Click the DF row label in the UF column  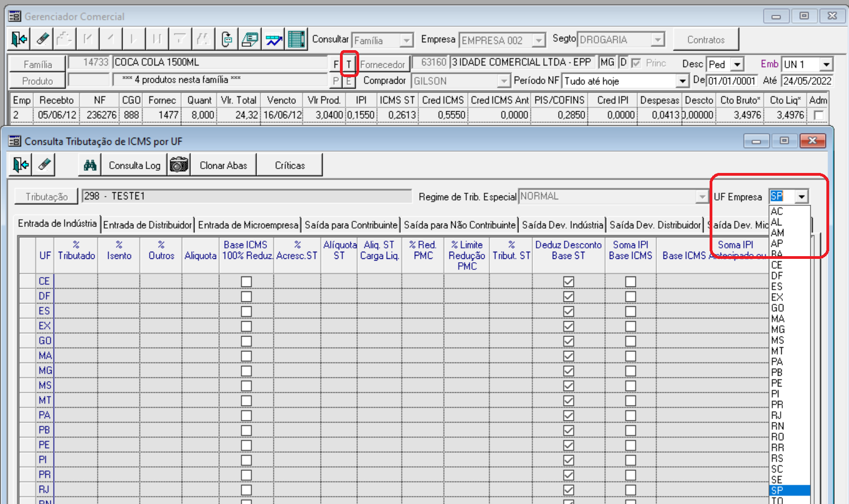pyautogui.click(x=45, y=296)
